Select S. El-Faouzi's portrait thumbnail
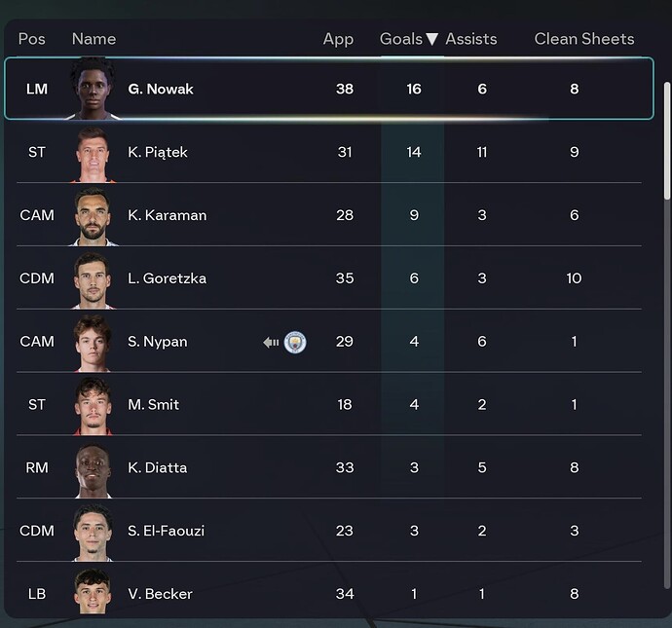The image size is (672, 628). 94,531
